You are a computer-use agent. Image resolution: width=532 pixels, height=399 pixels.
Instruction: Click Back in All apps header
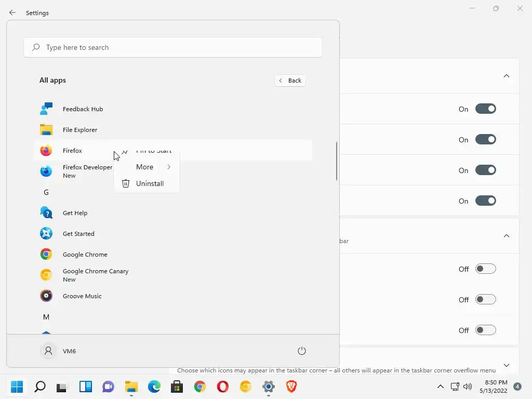(x=290, y=81)
